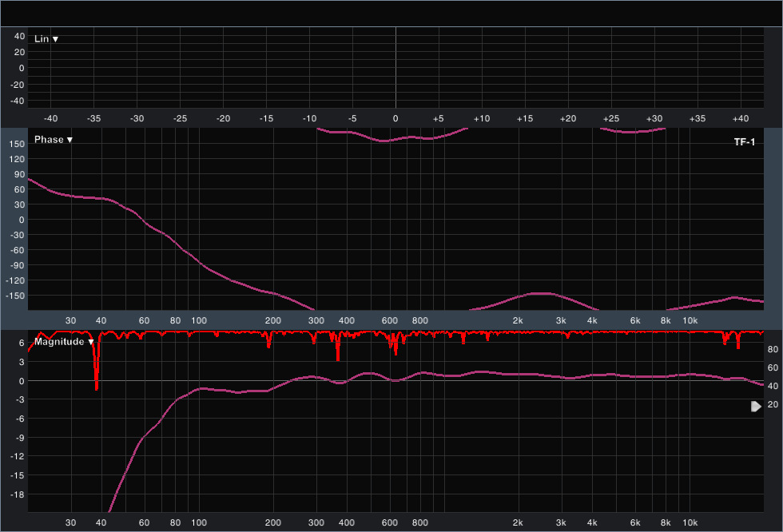Screen dimensions: 783x532
Task: Click the -18 label on Magnitude scale
Action: (16, 494)
